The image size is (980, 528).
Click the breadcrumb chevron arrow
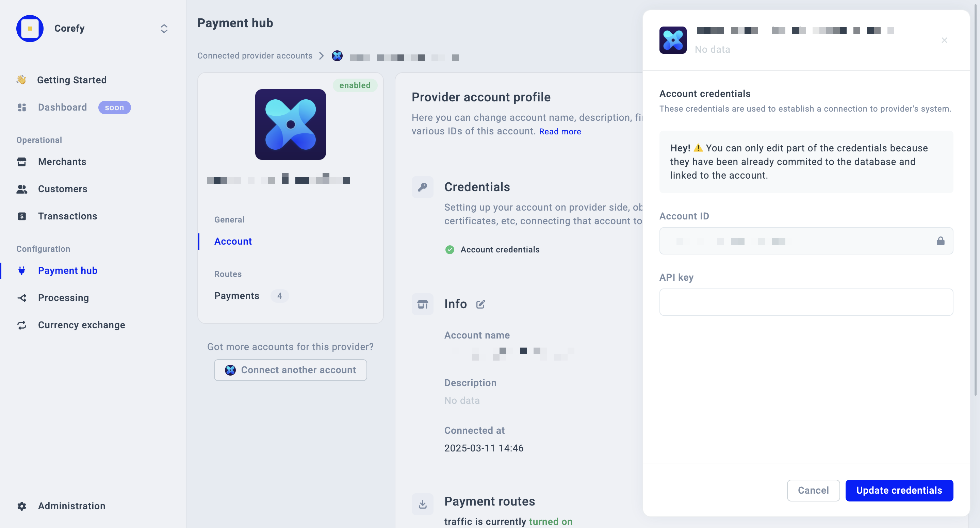click(322, 56)
